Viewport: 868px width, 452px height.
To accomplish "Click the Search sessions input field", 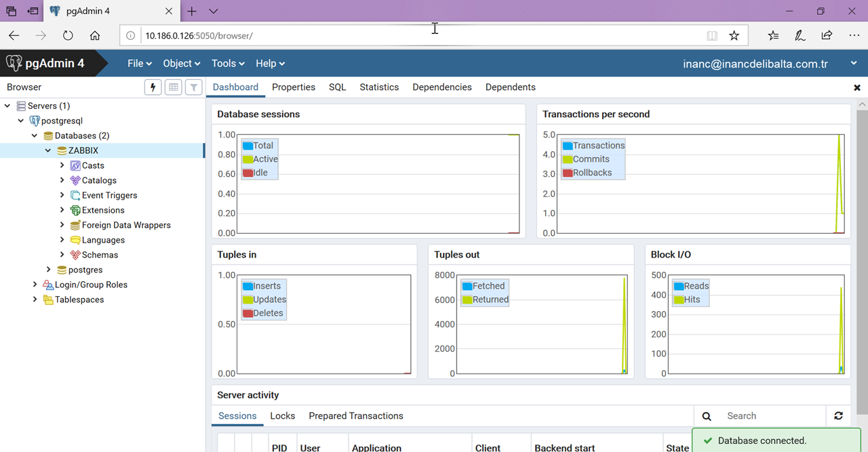I will tap(773, 416).
